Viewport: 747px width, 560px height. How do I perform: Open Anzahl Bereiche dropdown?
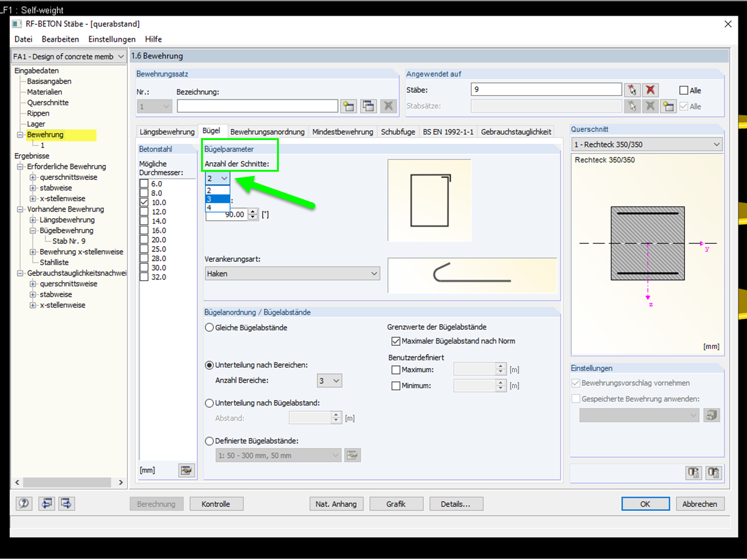(x=329, y=381)
